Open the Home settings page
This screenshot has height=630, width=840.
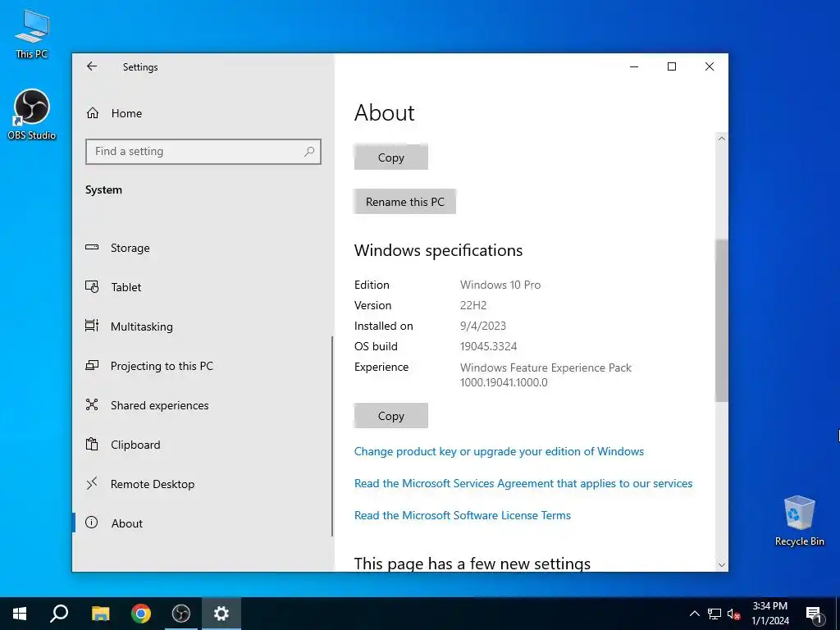[126, 113]
